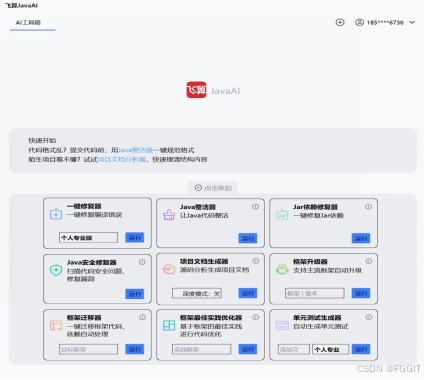Show info for 项目文档生成器
This screenshot has width=424, height=380.
pos(256,261)
